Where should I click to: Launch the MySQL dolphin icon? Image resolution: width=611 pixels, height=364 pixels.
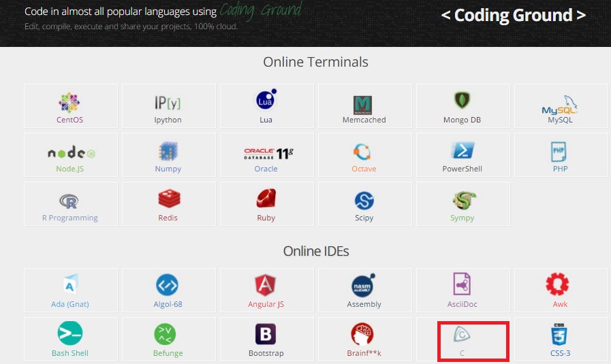click(560, 105)
